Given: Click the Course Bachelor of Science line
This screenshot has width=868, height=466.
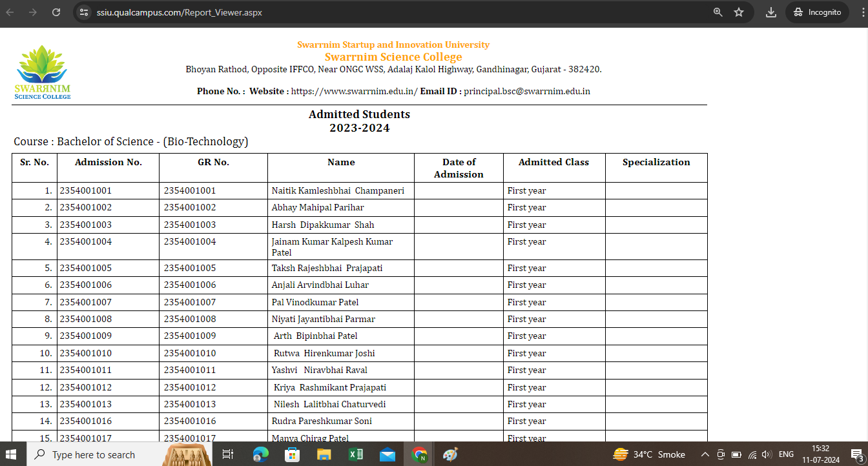Looking at the screenshot, I should pos(131,141).
